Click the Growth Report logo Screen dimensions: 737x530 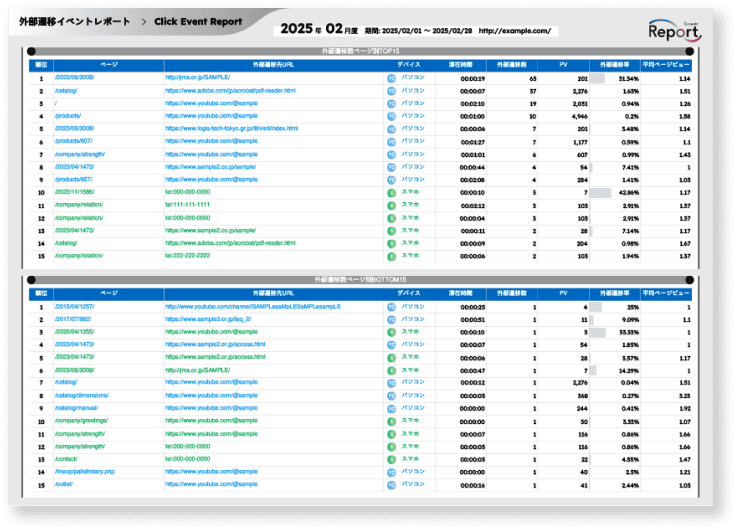click(673, 30)
